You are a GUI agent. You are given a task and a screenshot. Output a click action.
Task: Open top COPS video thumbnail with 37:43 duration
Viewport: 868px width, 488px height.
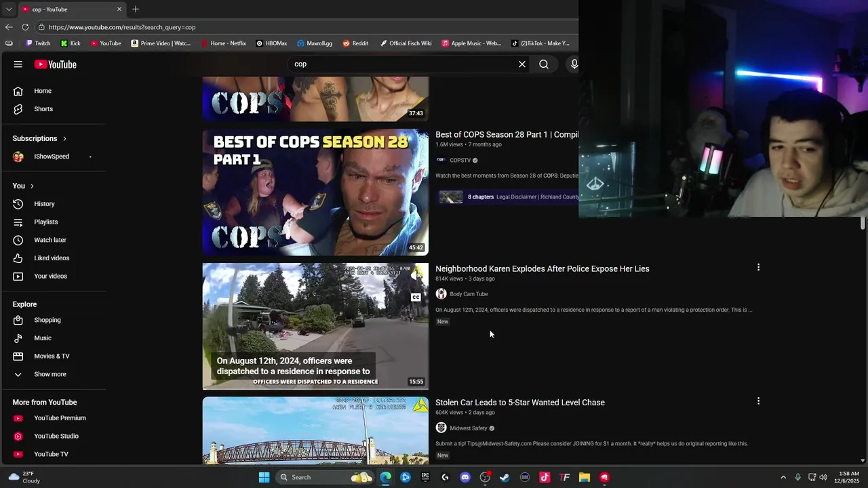(315, 99)
